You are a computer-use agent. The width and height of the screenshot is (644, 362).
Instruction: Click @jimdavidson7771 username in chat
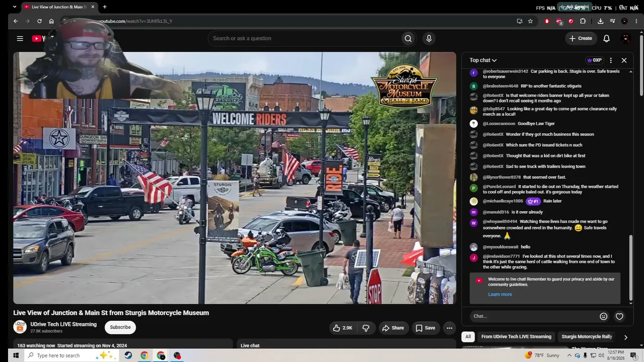pyautogui.click(x=501, y=256)
